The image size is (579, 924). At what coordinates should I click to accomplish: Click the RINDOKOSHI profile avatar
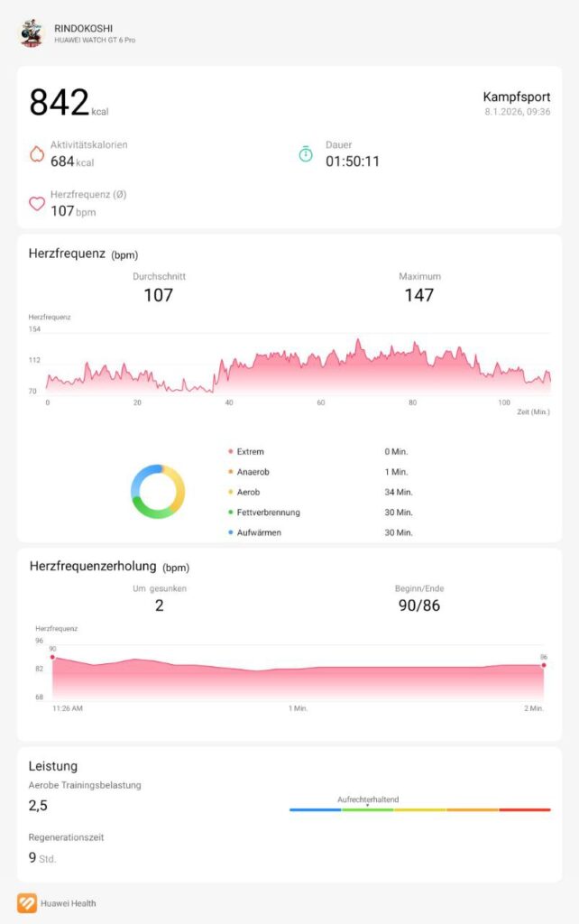point(31,33)
